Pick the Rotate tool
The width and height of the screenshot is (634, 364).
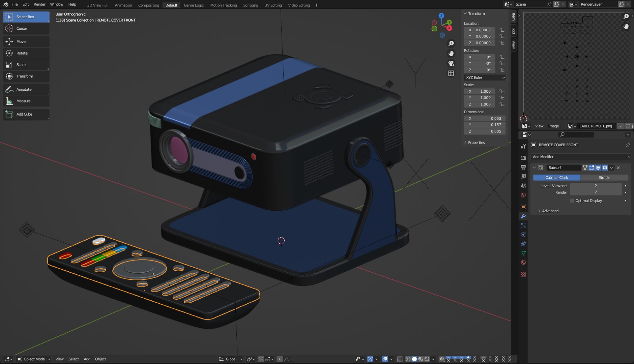pyautogui.click(x=26, y=53)
